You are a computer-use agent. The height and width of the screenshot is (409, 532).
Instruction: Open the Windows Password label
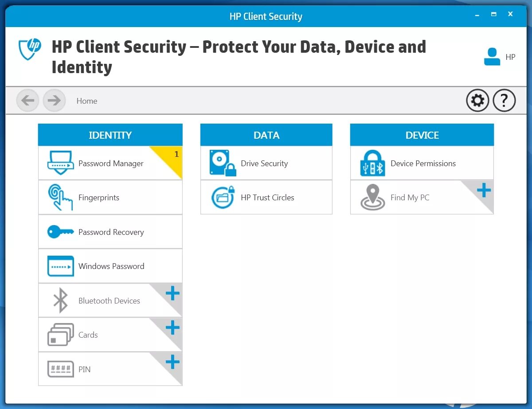[x=111, y=266]
